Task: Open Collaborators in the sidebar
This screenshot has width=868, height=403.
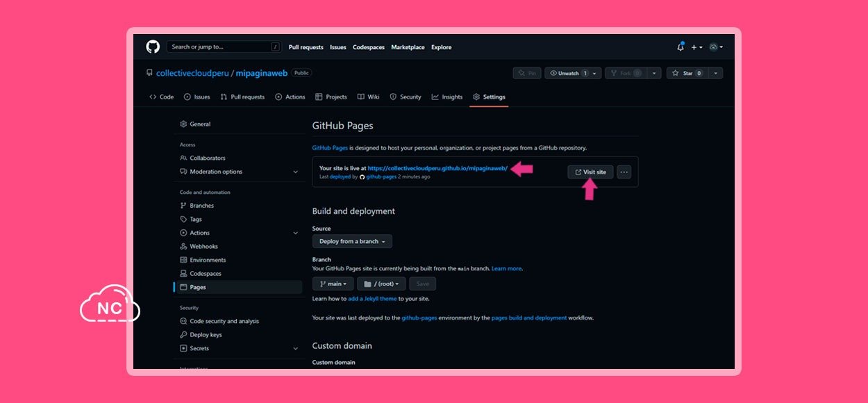Action: tap(207, 158)
